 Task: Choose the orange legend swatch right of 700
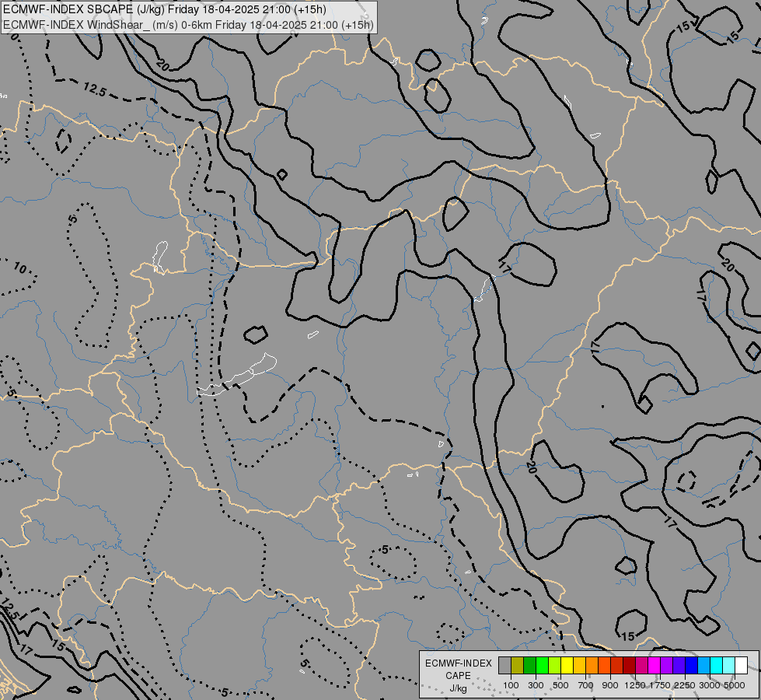point(592,665)
